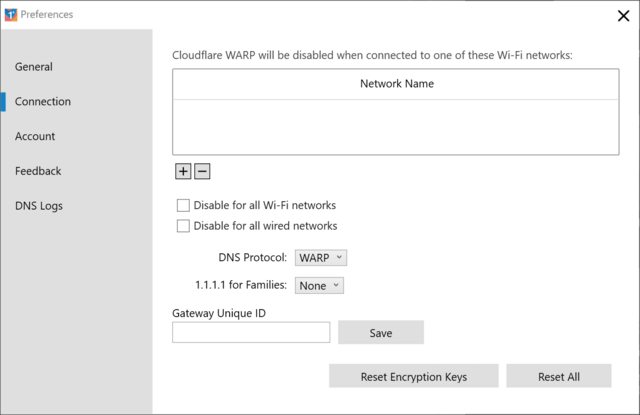Enable Disable for all Wi-Fi networks
Image resolution: width=640 pixels, height=415 pixels.
(x=183, y=205)
